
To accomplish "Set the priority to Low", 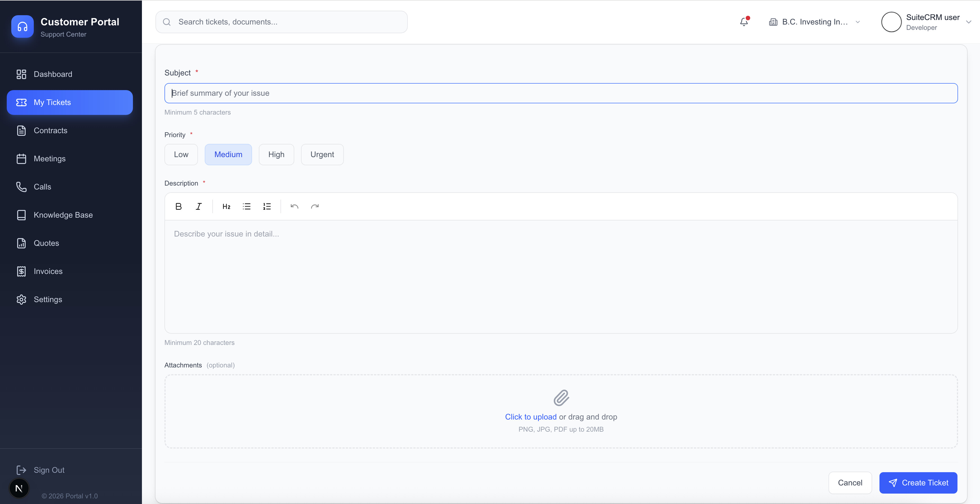I will [x=181, y=154].
